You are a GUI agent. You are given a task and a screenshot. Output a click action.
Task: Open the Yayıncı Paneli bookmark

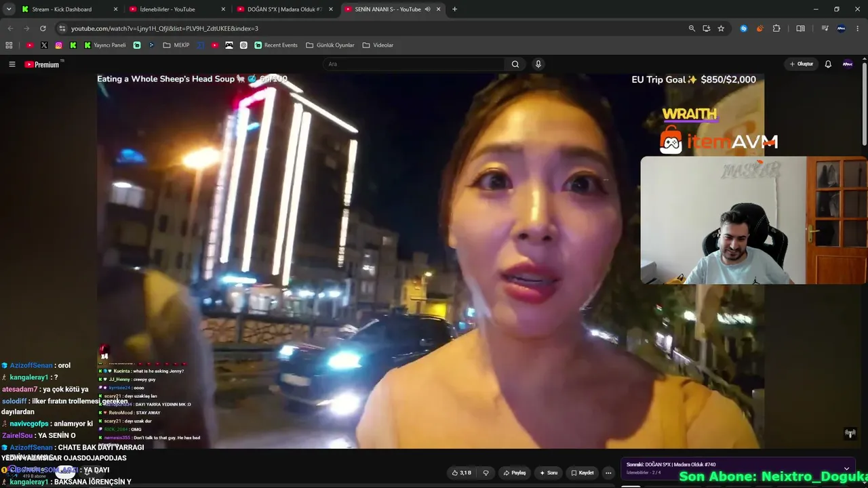[x=105, y=45]
